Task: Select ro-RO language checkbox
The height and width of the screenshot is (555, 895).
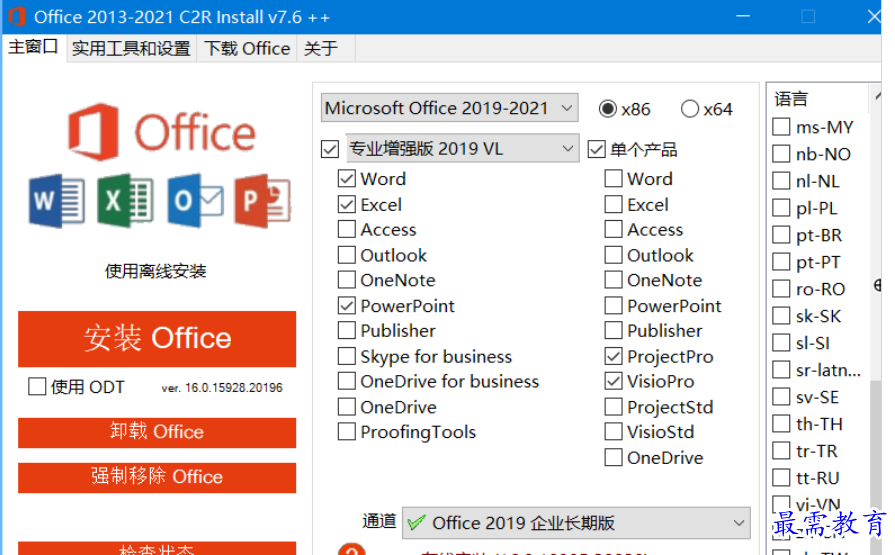Action: 781,289
